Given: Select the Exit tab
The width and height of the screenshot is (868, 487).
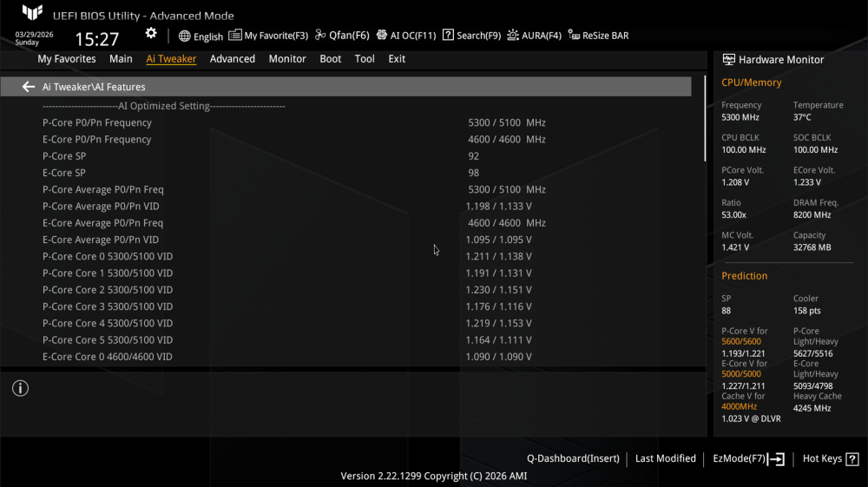Looking at the screenshot, I should [x=397, y=59].
